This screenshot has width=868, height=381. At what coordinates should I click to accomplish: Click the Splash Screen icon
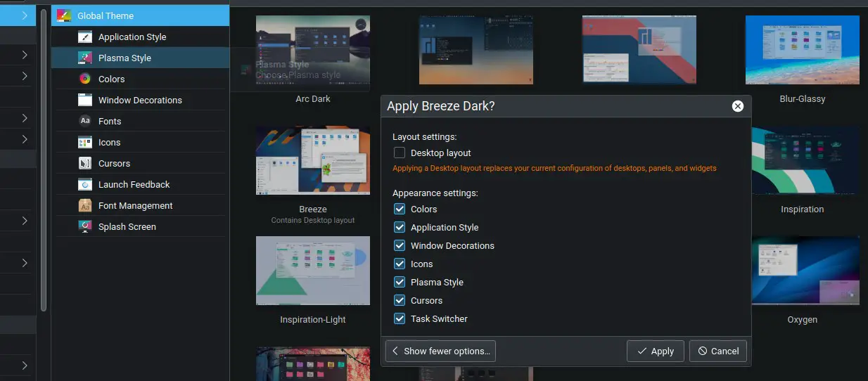pos(85,226)
